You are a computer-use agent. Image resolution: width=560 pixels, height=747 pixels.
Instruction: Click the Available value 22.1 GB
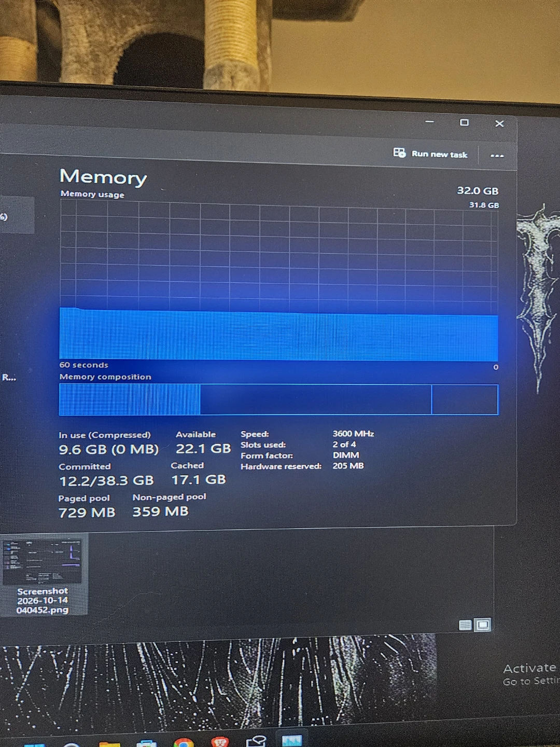(203, 449)
